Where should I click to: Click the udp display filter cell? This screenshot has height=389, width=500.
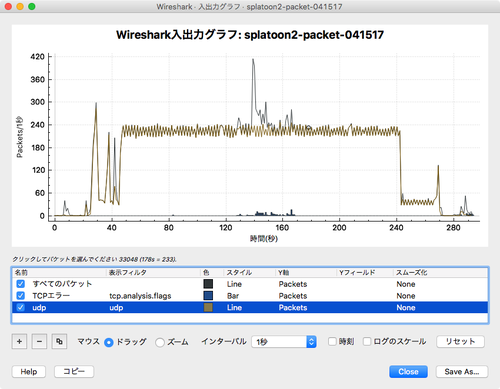(x=116, y=308)
